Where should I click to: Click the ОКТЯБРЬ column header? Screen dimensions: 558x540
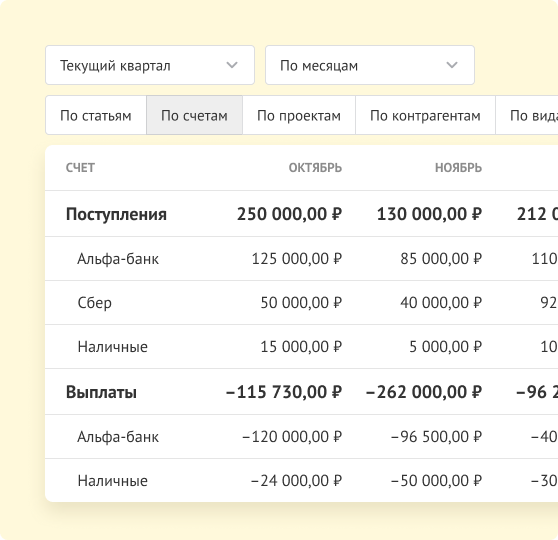pyautogui.click(x=315, y=168)
